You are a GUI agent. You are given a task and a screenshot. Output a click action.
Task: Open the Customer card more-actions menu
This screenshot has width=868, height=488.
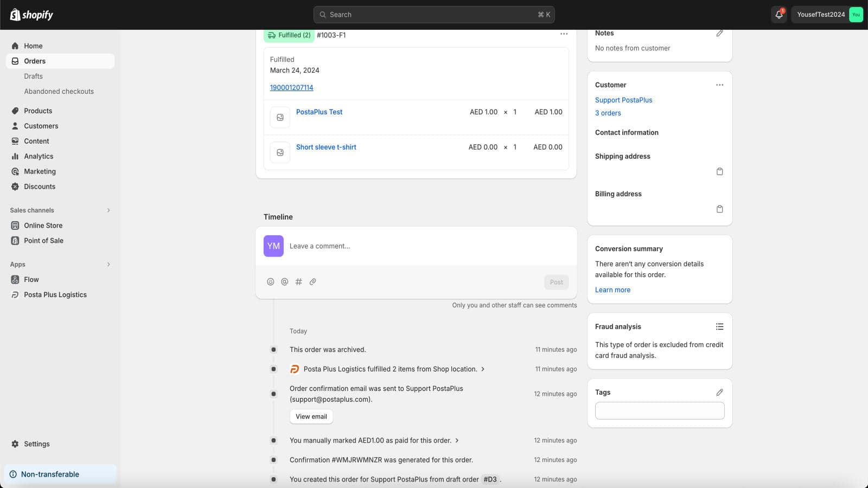click(x=719, y=85)
